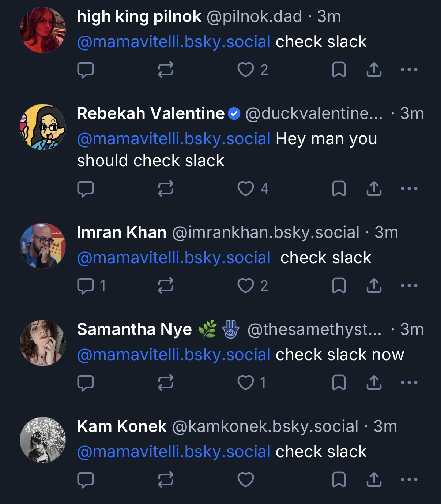
Task: View Samantha Nye's avatar
Action: point(43,343)
